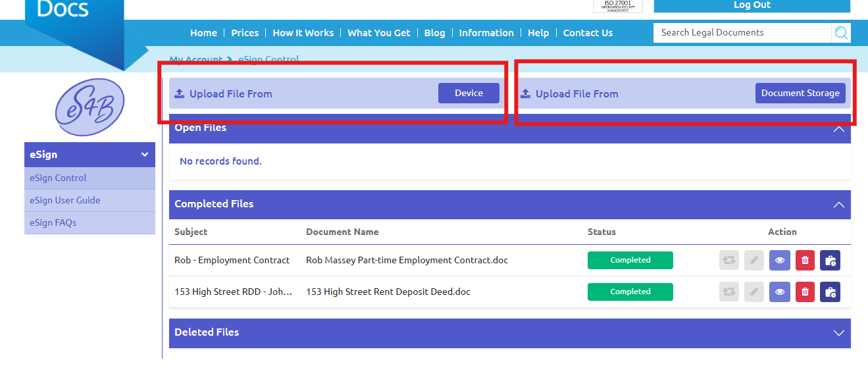Click the Search Legal Documents field
The image size is (868, 387).
coord(742,33)
